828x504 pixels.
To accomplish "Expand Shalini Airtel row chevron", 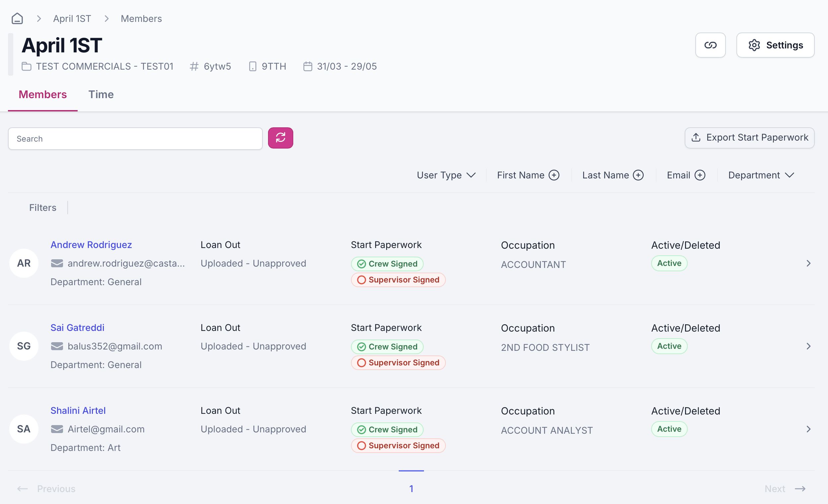I will coord(808,429).
